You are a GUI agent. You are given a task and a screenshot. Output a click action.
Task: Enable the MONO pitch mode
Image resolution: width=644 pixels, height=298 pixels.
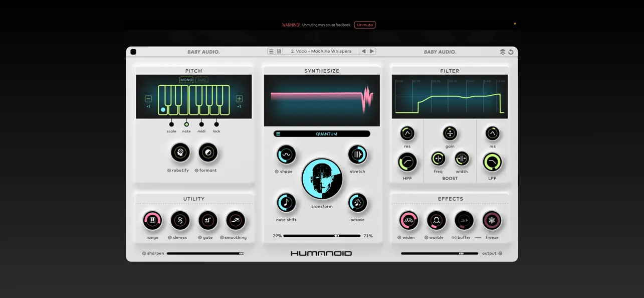pyautogui.click(x=186, y=79)
